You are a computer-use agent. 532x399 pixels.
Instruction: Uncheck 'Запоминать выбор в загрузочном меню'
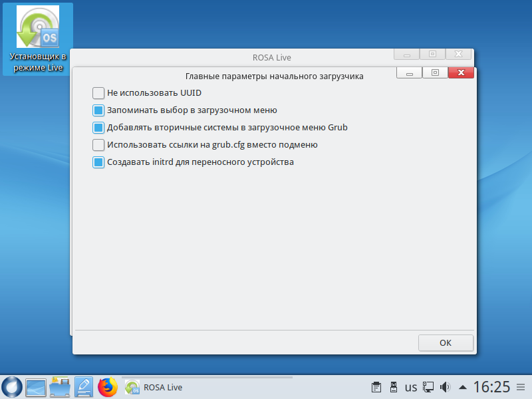98,110
